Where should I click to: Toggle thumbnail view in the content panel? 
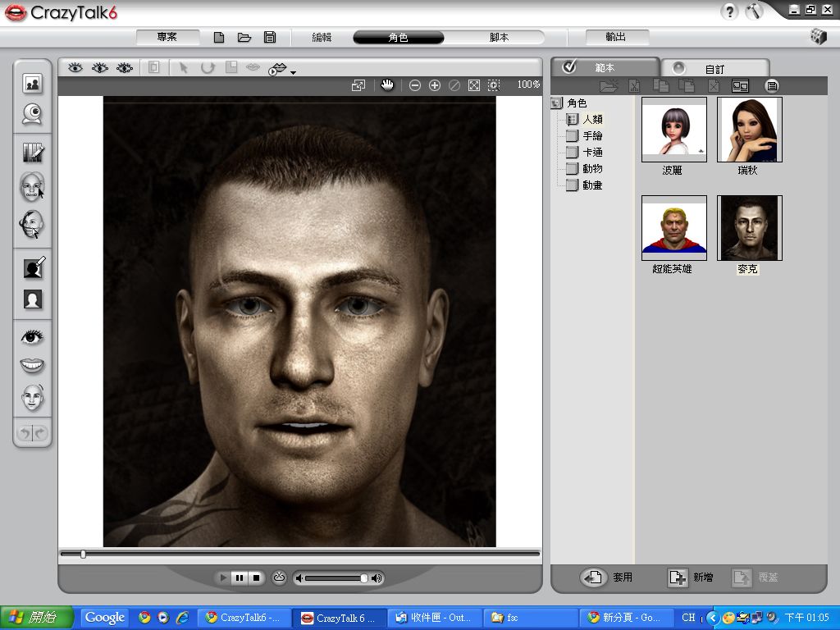[x=740, y=85]
